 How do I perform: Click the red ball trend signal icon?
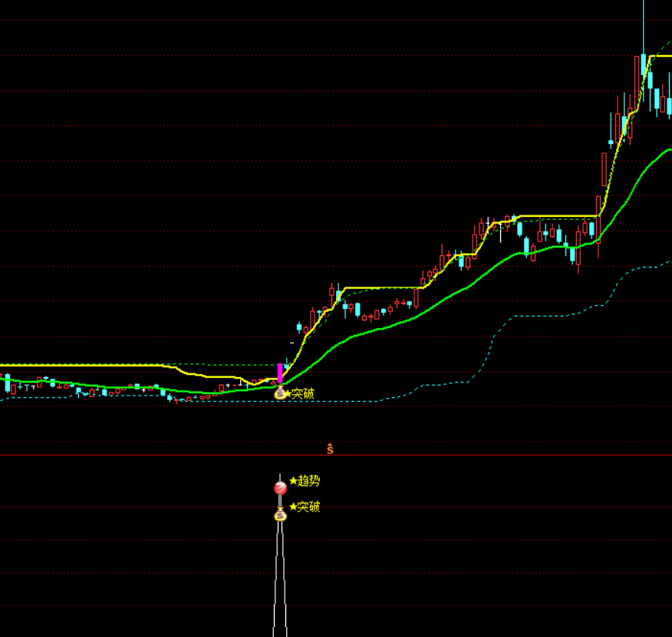(x=280, y=488)
